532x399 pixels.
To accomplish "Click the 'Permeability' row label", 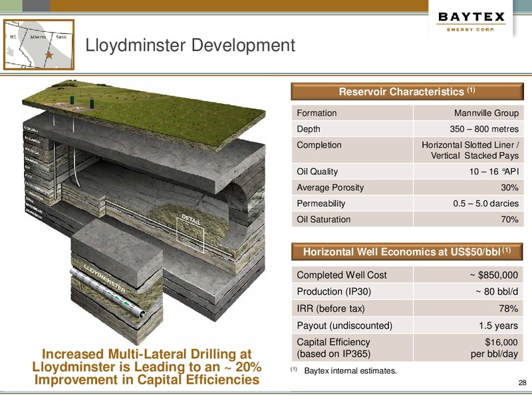I will 321,203.
